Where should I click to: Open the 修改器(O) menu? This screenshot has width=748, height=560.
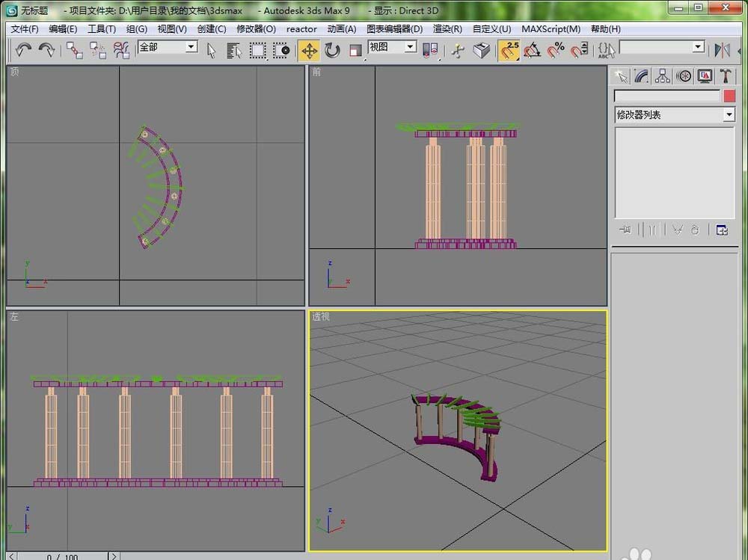click(256, 29)
